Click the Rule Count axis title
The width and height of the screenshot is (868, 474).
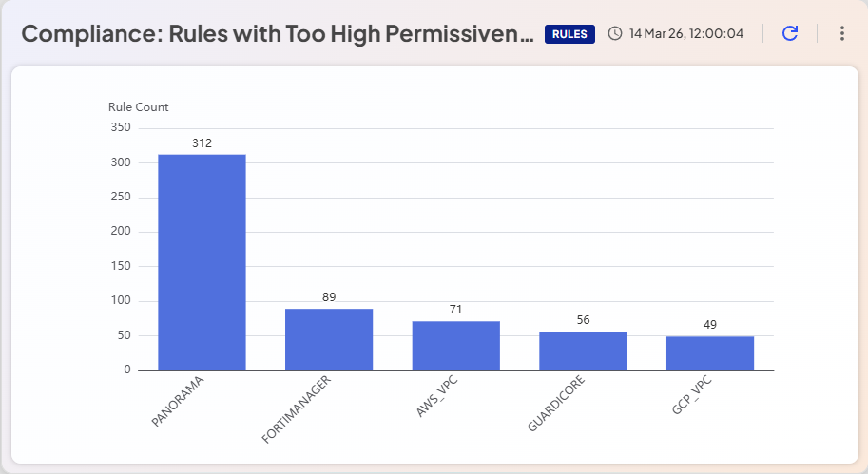click(x=138, y=107)
